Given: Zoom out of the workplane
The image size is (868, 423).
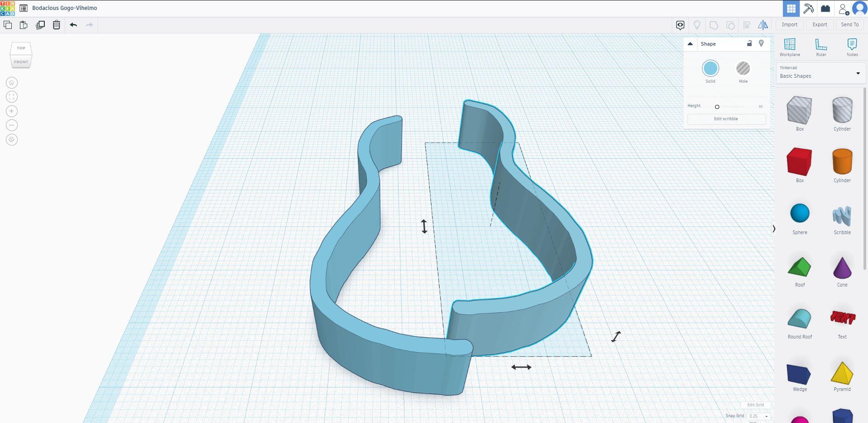Looking at the screenshot, I should 12,125.
